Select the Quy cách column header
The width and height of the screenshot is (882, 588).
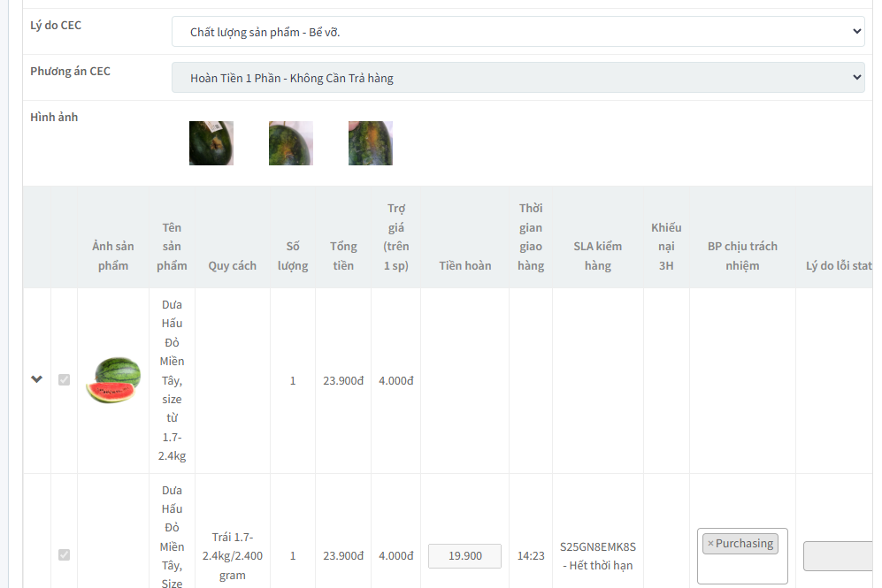point(233,265)
